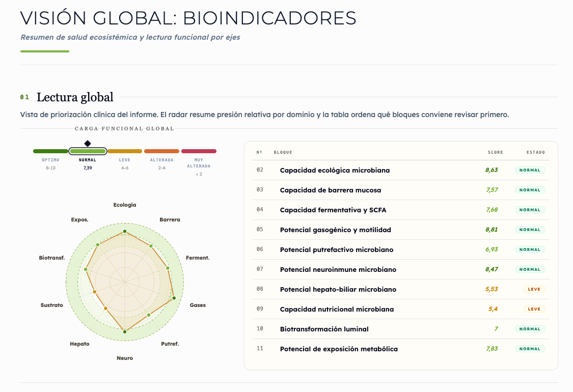Click the radar point on Ecología axis
573x392 pixels.
pos(125,231)
